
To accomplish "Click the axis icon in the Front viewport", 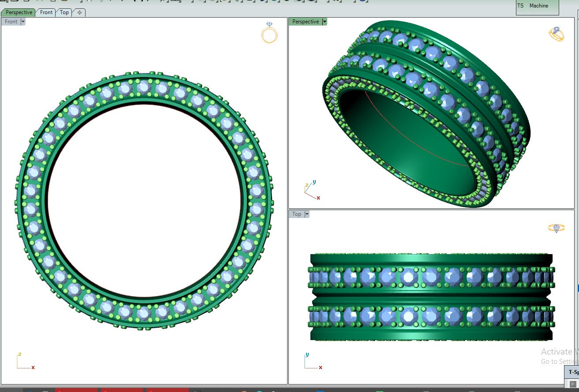I will pos(25,362).
